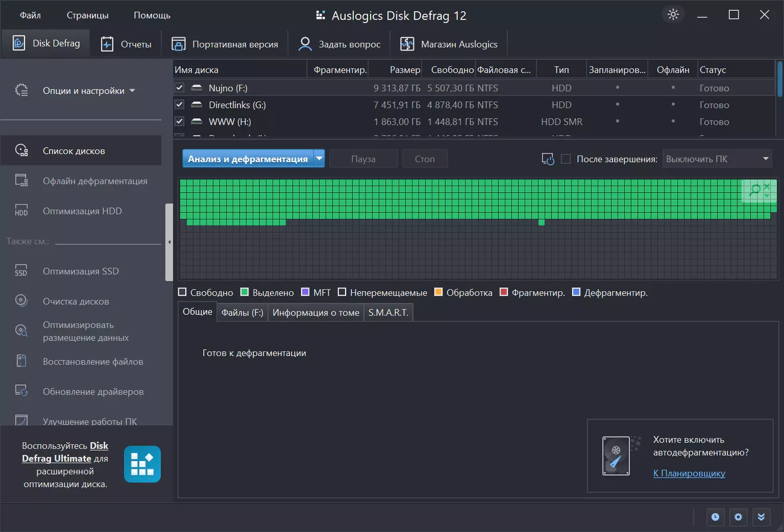Click the Задать вопрос person icon
Image resolution: width=784 pixels, height=532 pixels.
pyautogui.click(x=305, y=44)
